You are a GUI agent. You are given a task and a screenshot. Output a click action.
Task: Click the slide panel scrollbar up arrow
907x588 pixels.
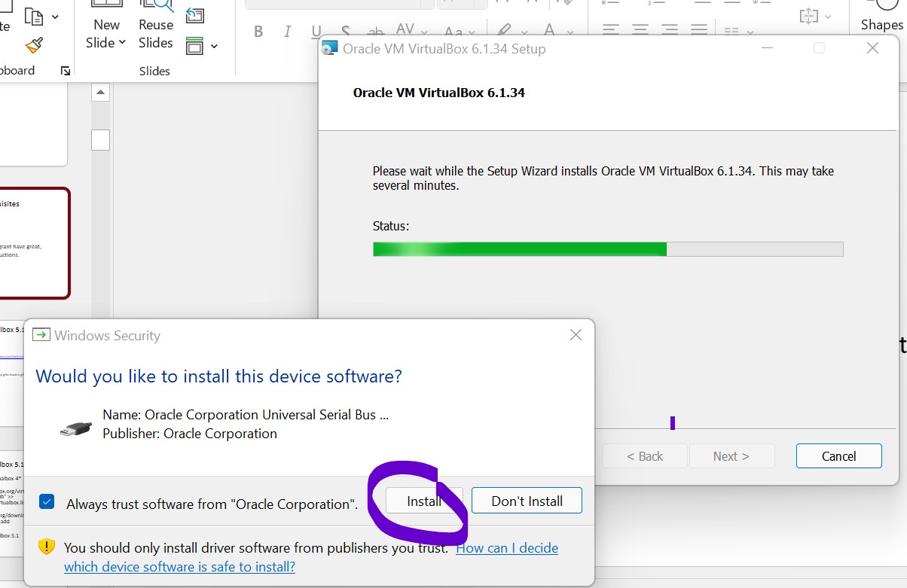coord(100,92)
